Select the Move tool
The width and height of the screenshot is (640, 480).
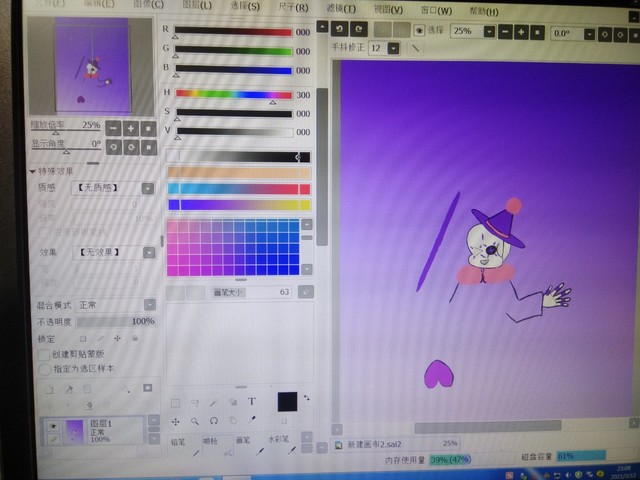[176, 421]
